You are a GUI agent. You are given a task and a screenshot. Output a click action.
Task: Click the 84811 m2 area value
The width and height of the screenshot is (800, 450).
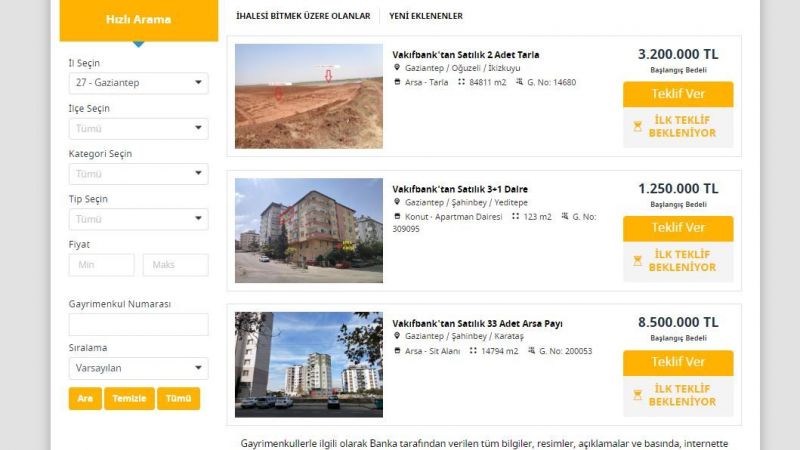coord(488,82)
